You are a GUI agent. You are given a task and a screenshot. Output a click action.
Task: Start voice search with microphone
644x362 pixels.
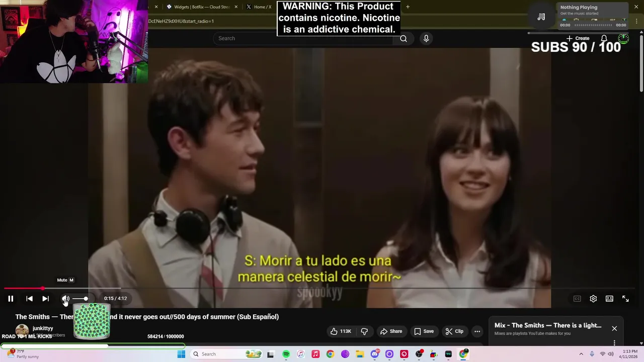point(426,38)
